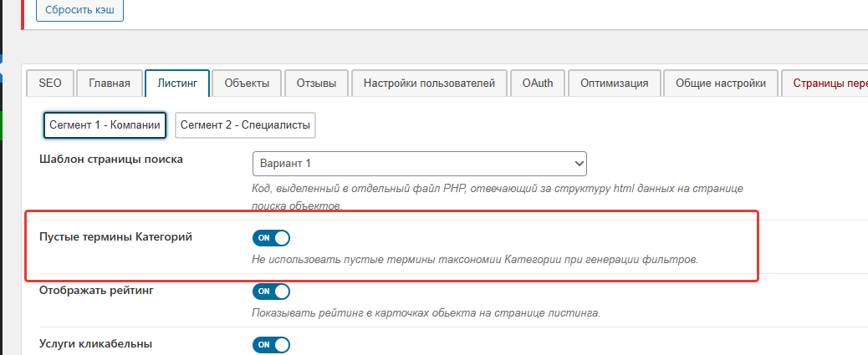The height and width of the screenshot is (355, 868).
Task: Toggle Пустые термины Категорий switch
Action: (271, 238)
